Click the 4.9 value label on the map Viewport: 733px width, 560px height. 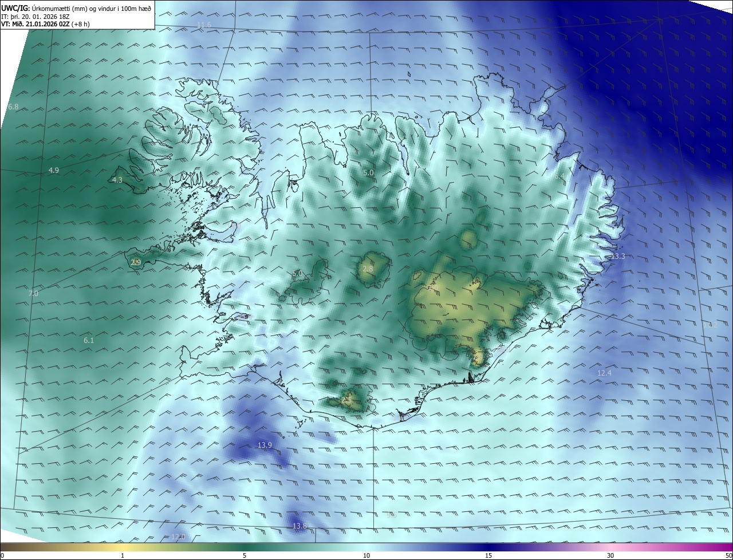click(x=54, y=171)
